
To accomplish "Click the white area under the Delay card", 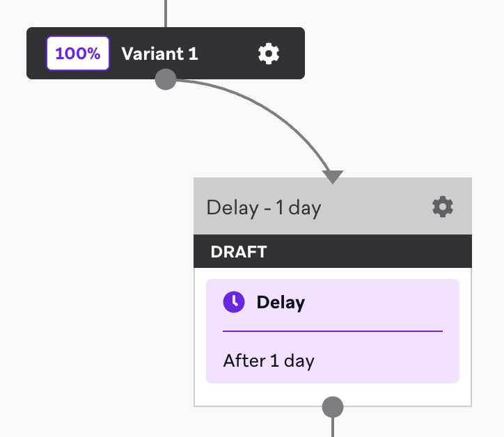I will (x=257, y=395).
